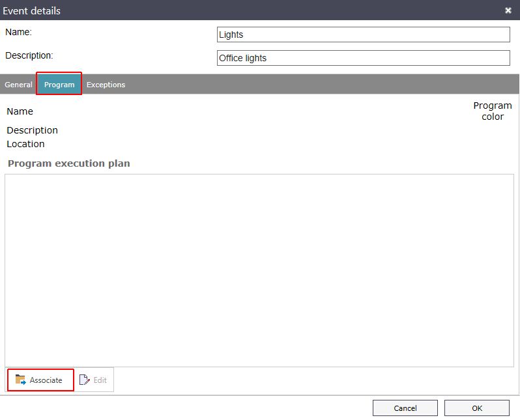Click the Associate folder icon
This screenshot has height=420, width=520.
pos(21,380)
